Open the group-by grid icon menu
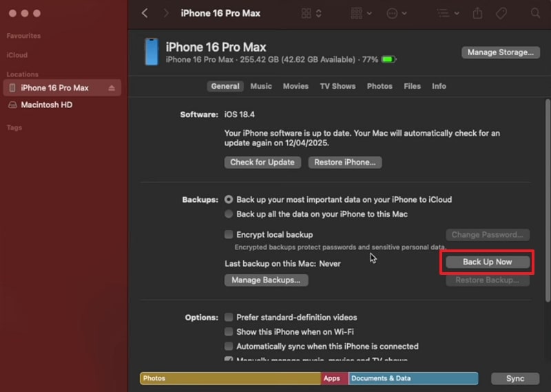The image size is (551, 392). pos(356,13)
